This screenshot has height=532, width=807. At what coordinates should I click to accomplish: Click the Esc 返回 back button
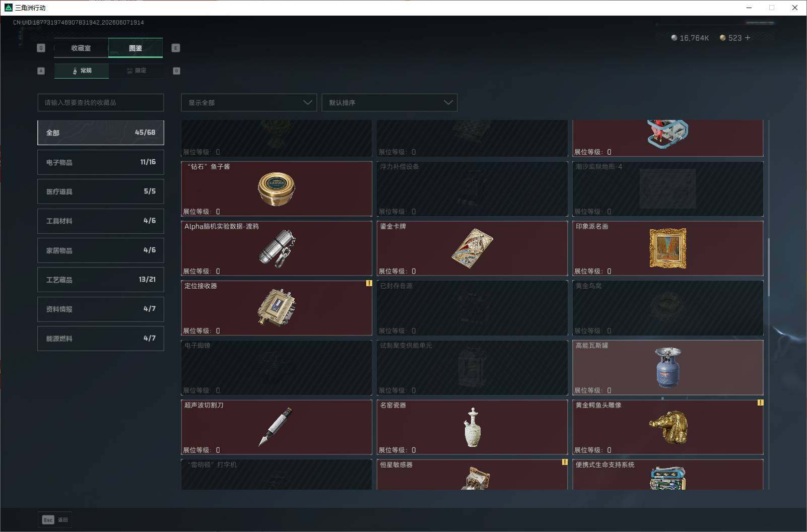pos(55,520)
